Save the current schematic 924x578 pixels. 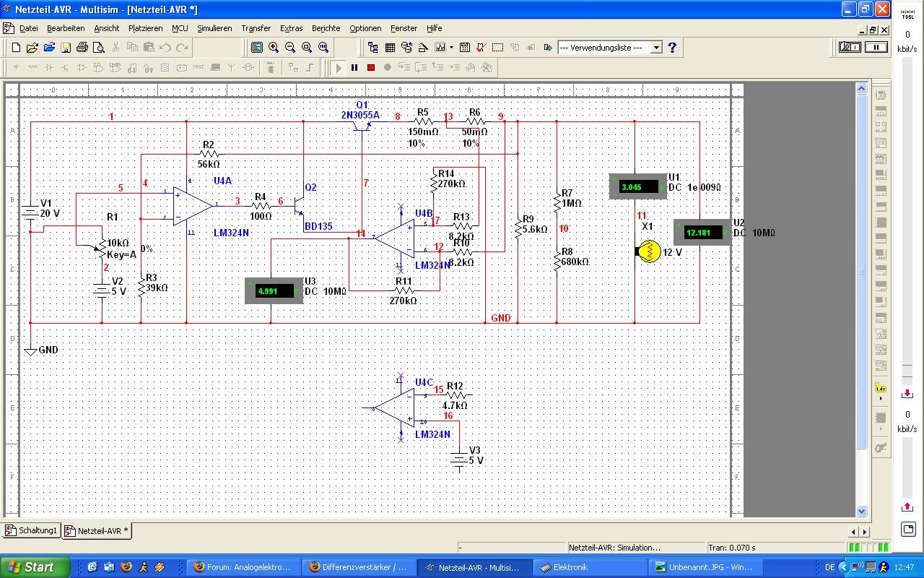click(65, 48)
